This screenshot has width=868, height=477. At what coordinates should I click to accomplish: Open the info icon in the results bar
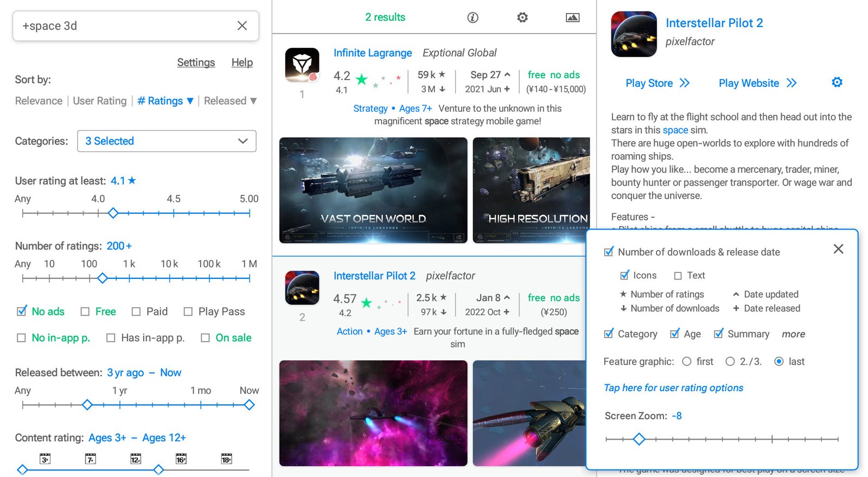click(473, 17)
